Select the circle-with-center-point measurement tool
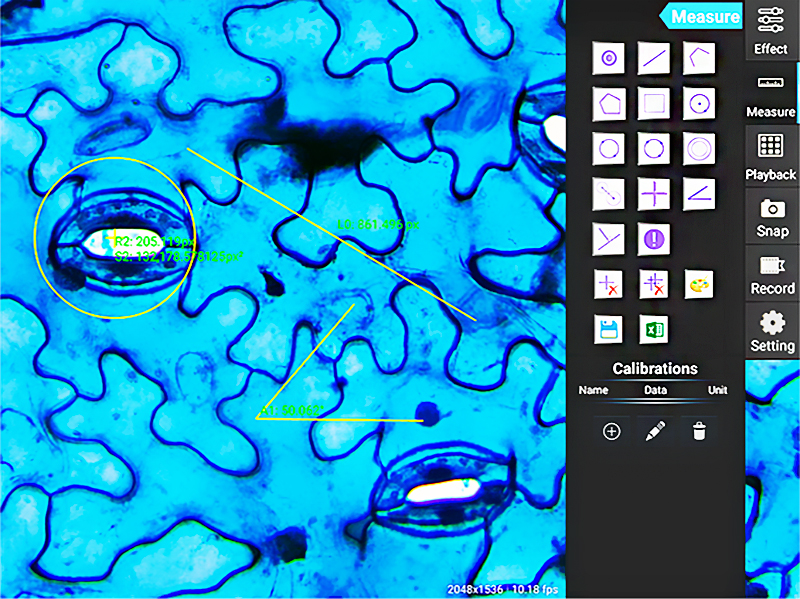Image resolution: width=800 pixels, height=599 pixels. 699,103
